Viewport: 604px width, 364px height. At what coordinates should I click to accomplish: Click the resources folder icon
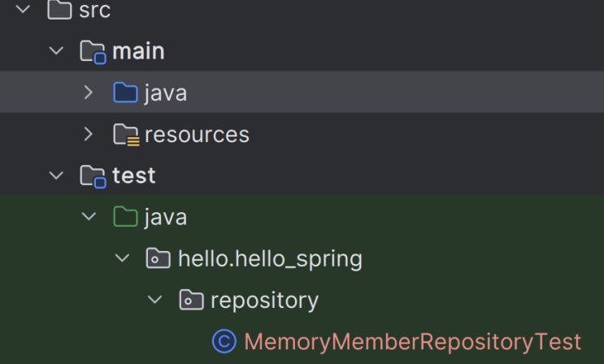(125, 135)
